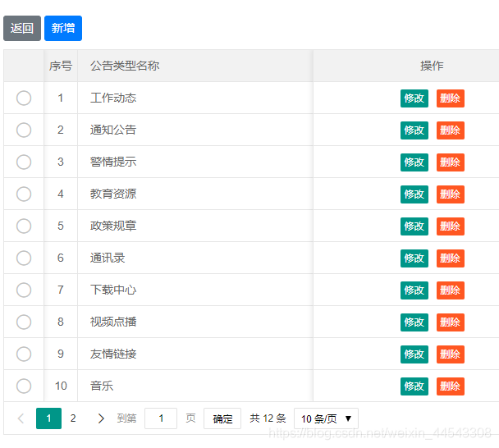
Task: Click 修改 for 下载中心
Action: pos(414,290)
